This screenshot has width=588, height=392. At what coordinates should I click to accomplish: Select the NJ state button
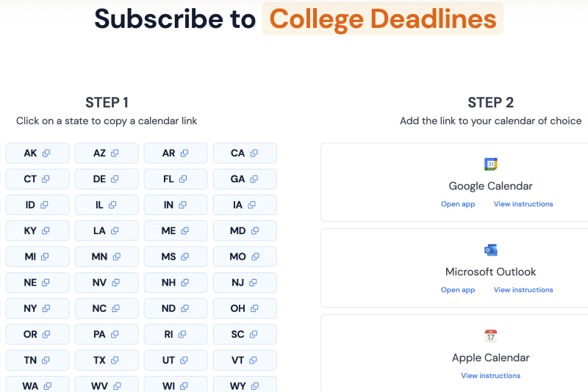(x=245, y=283)
